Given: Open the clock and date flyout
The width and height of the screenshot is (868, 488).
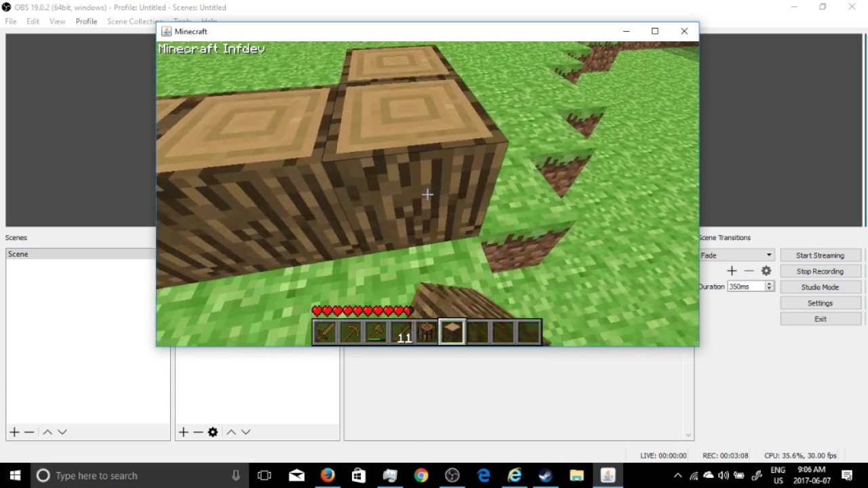Looking at the screenshot, I should [812, 475].
